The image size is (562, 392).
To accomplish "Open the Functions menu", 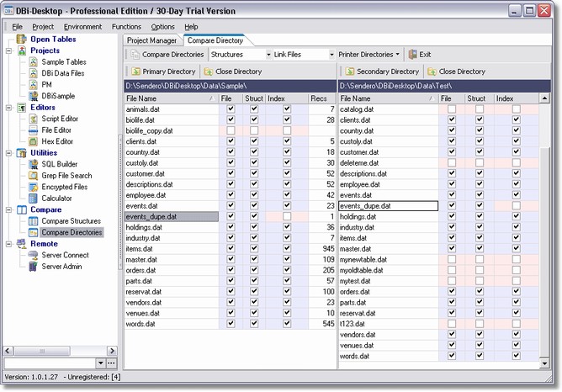I will tap(126, 27).
